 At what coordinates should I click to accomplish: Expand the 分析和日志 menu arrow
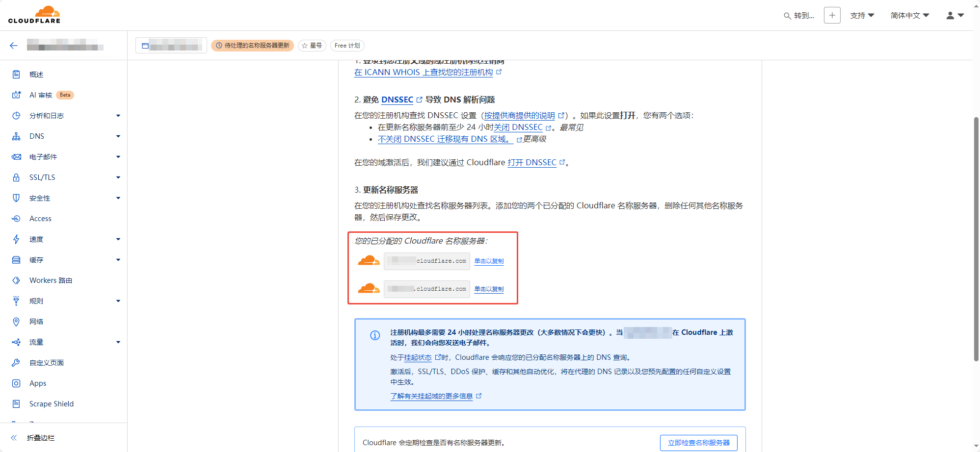pyautogui.click(x=118, y=116)
